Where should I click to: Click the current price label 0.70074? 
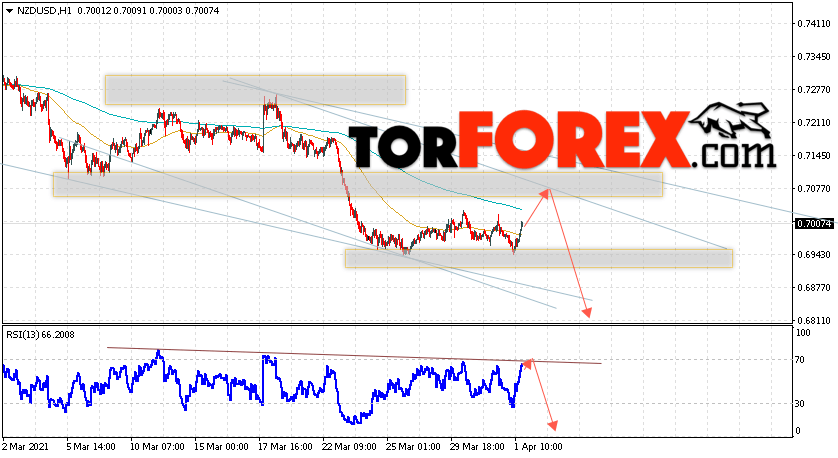(x=814, y=223)
